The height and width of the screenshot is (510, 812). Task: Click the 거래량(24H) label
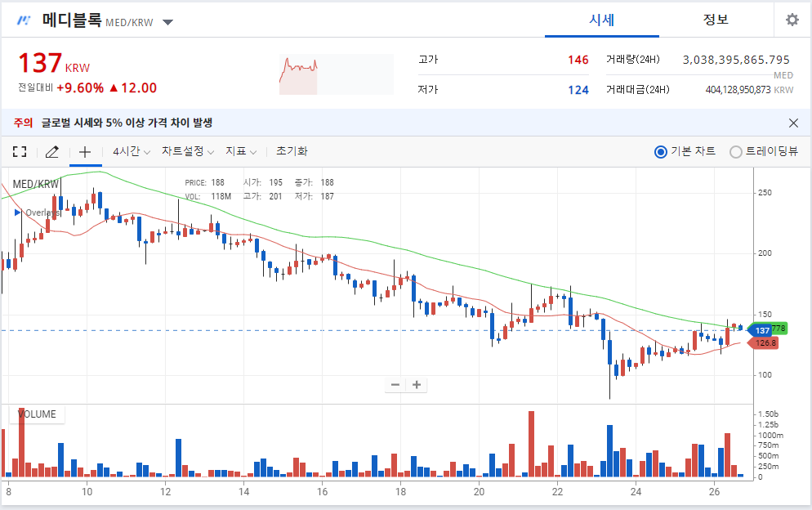coord(633,60)
